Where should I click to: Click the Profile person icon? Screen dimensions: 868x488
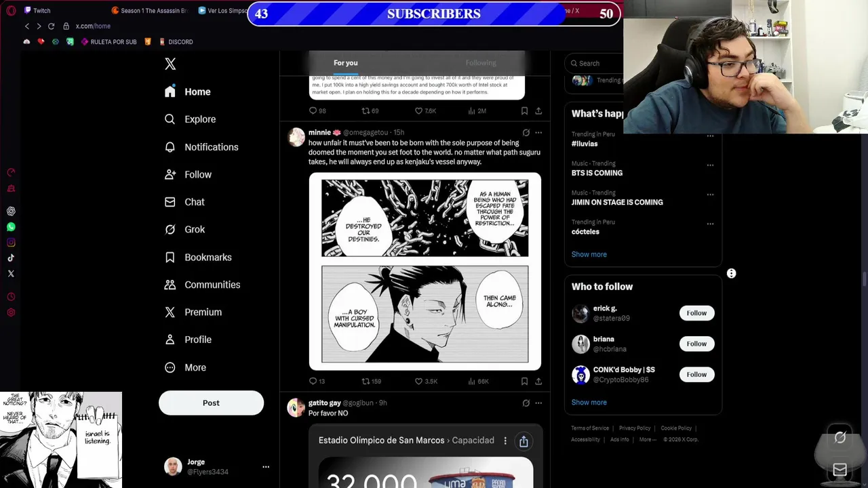[170, 340]
